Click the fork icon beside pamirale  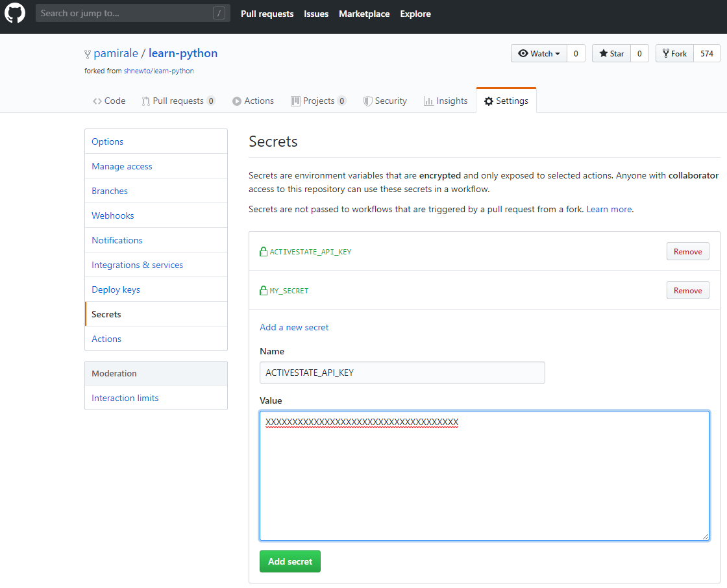point(87,55)
